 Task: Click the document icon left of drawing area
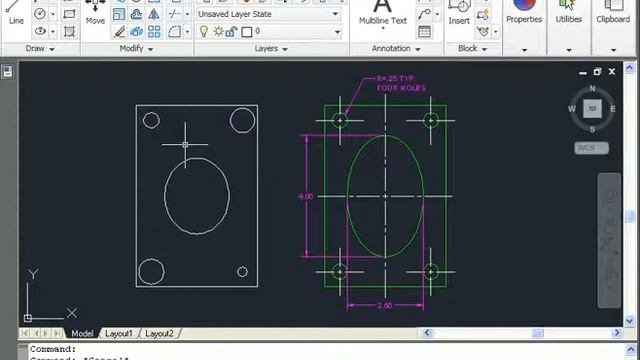(x=7, y=72)
